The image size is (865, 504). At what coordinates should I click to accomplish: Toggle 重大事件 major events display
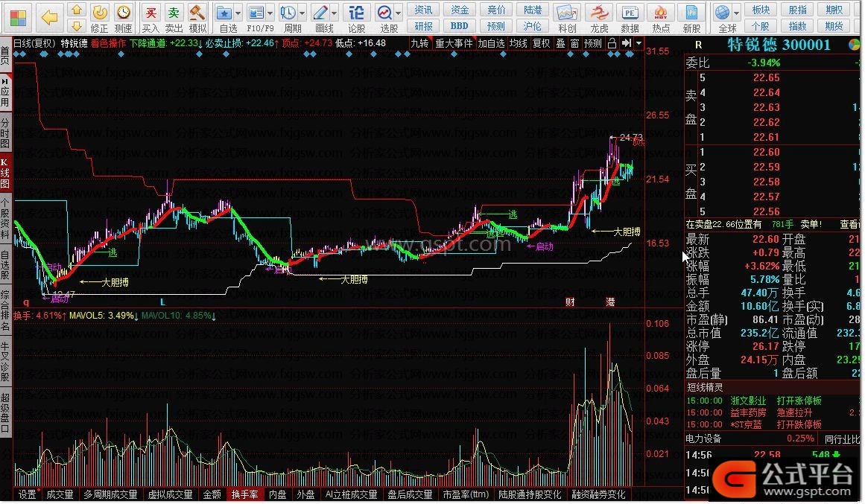454,43
